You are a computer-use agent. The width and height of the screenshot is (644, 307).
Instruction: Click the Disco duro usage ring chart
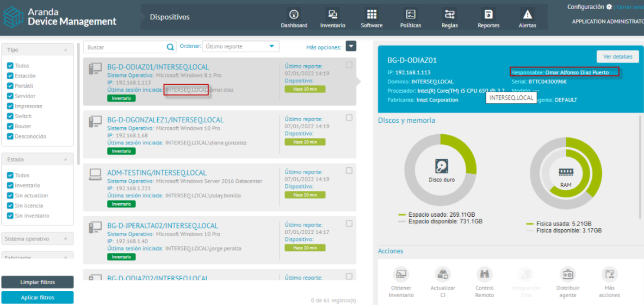coord(440,170)
